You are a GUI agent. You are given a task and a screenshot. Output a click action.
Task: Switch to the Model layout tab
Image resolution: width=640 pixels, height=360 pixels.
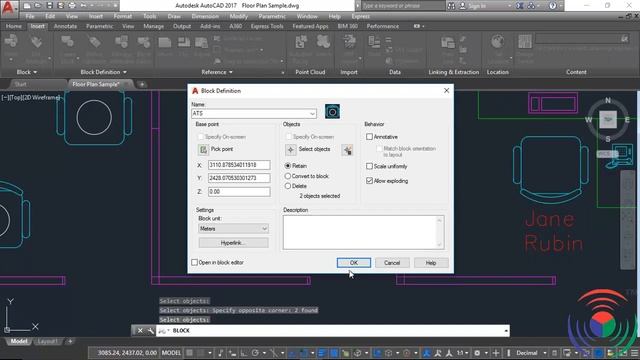click(x=19, y=341)
